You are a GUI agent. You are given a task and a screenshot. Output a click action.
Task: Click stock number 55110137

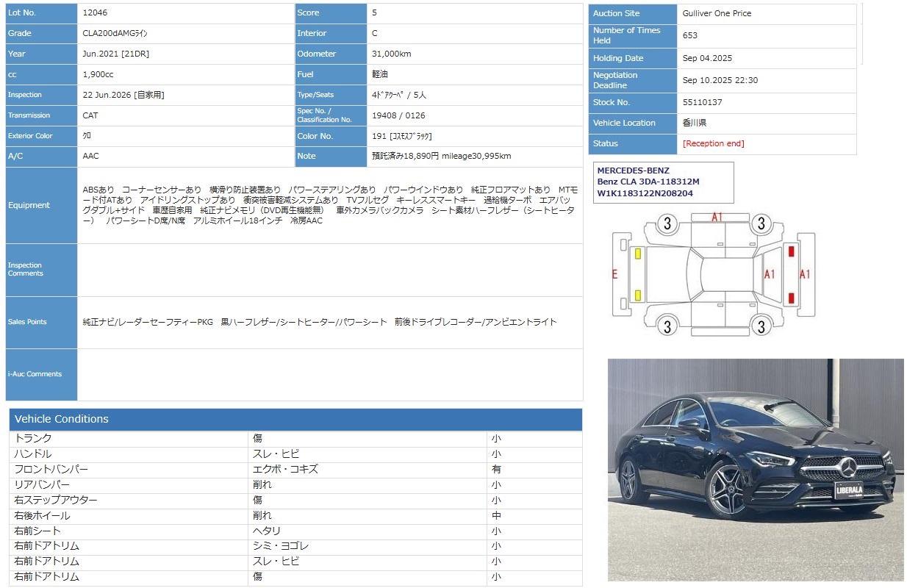(702, 102)
